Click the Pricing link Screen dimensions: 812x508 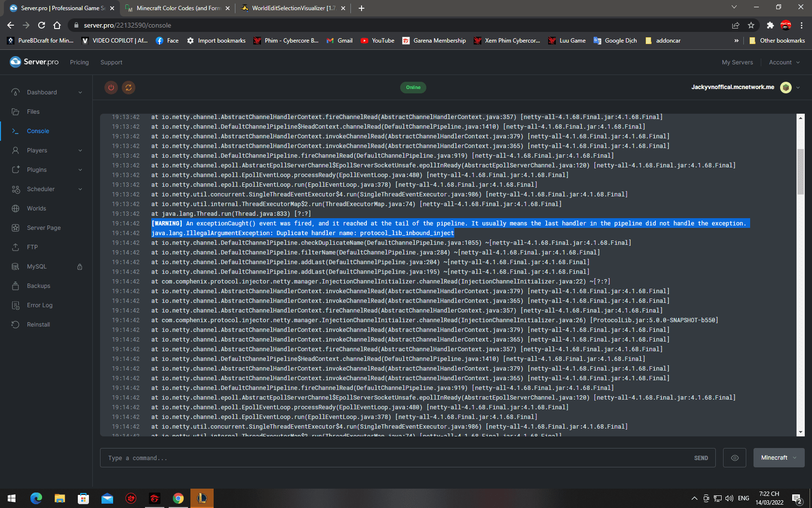(x=79, y=62)
